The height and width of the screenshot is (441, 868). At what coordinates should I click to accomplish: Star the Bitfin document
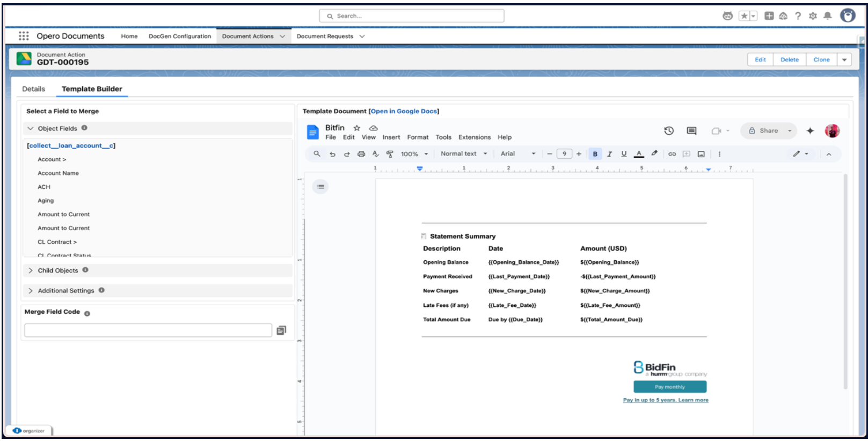pyautogui.click(x=357, y=128)
